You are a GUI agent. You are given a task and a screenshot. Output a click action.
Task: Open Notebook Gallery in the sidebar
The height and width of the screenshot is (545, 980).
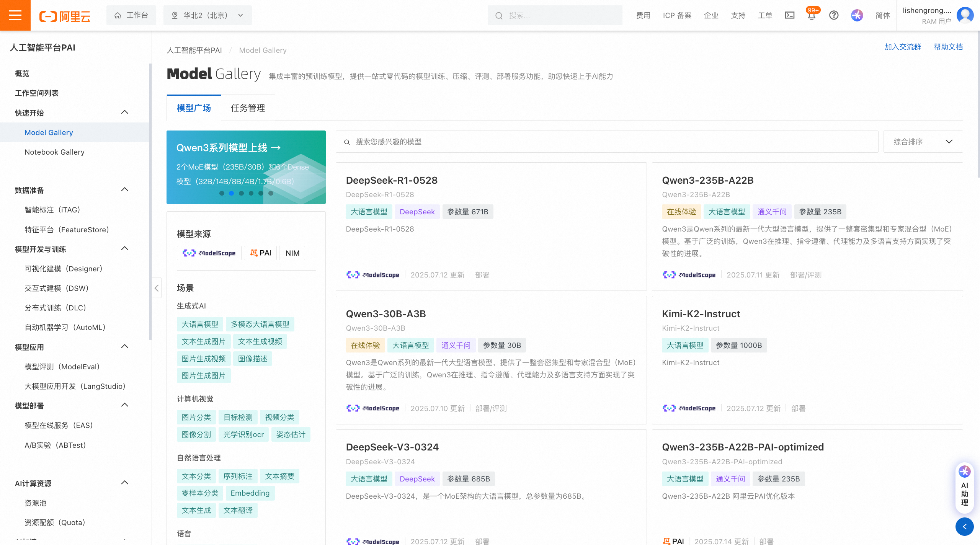click(54, 152)
